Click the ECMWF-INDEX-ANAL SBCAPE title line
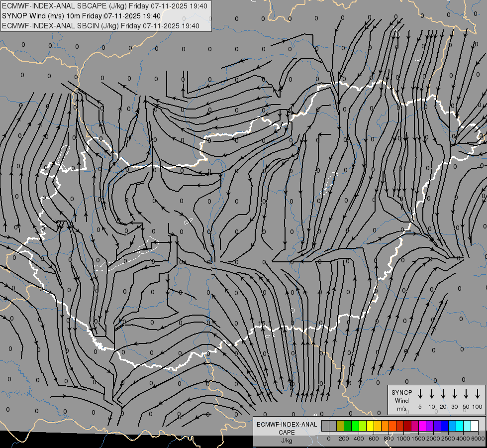This screenshot has height=448, width=487. [104, 6]
